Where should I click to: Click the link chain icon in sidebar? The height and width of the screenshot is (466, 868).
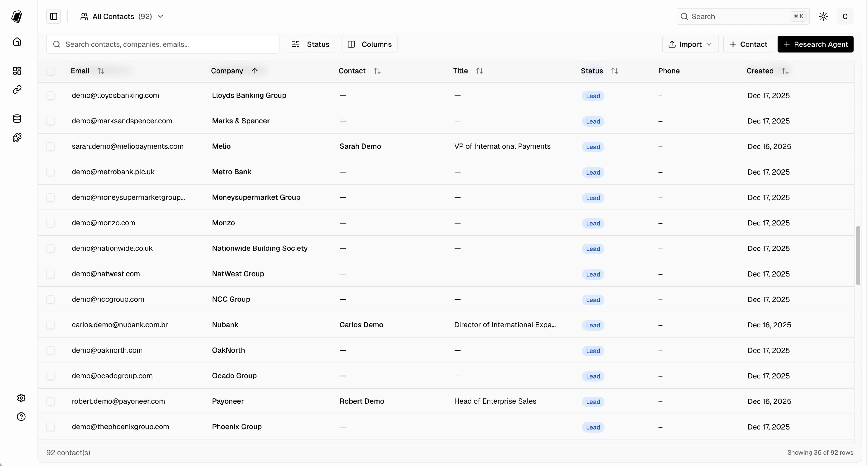[17, 90]
